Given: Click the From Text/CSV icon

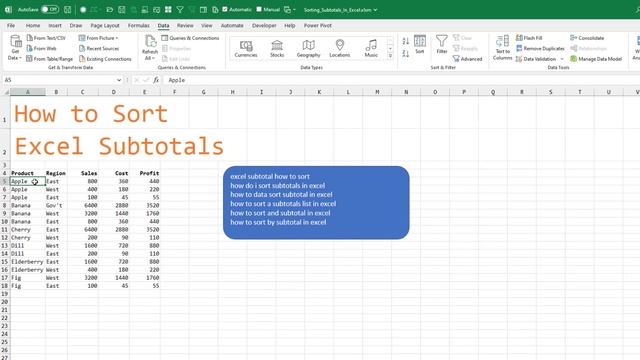Looking at the screenshot, I should coord(29,38).
